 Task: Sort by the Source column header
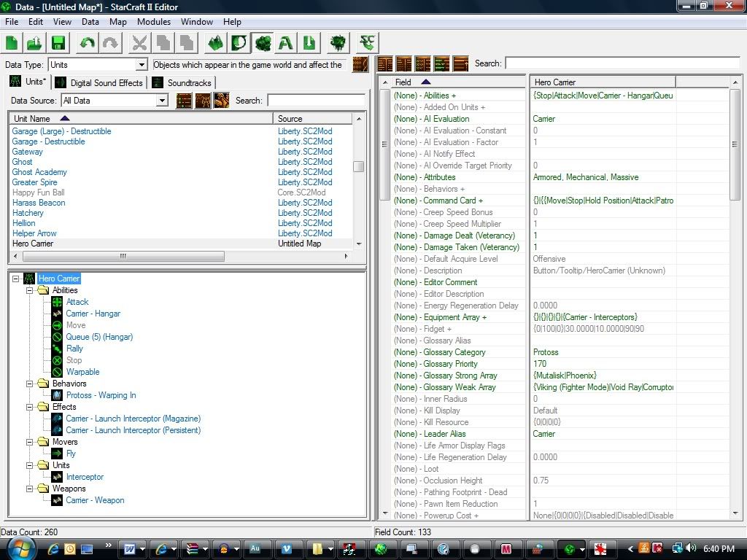(312, 119)
